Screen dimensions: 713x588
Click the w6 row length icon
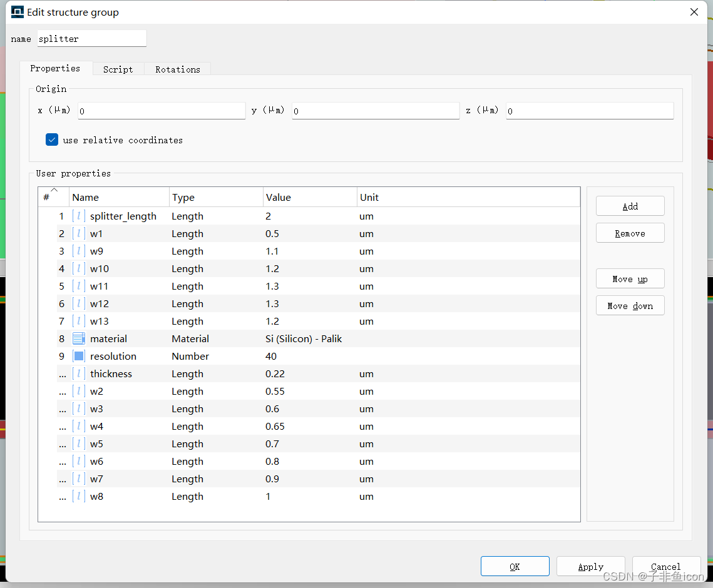point(79,461)
